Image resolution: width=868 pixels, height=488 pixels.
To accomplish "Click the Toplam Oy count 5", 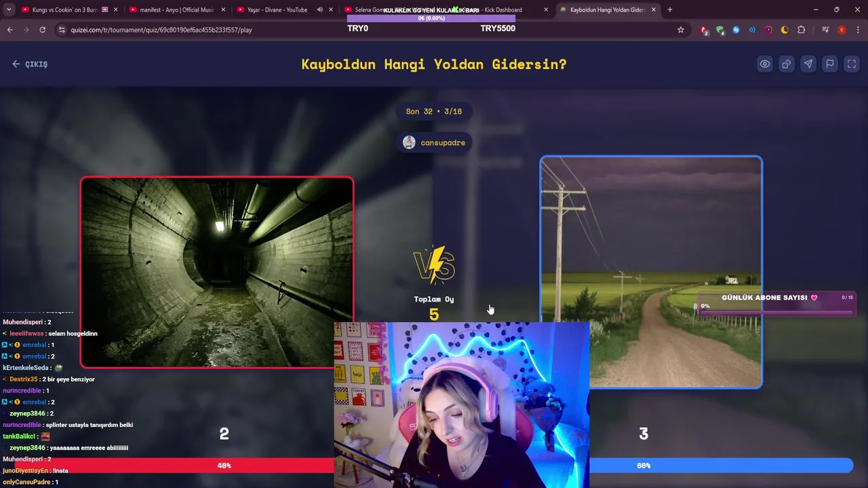I will 434,314.
